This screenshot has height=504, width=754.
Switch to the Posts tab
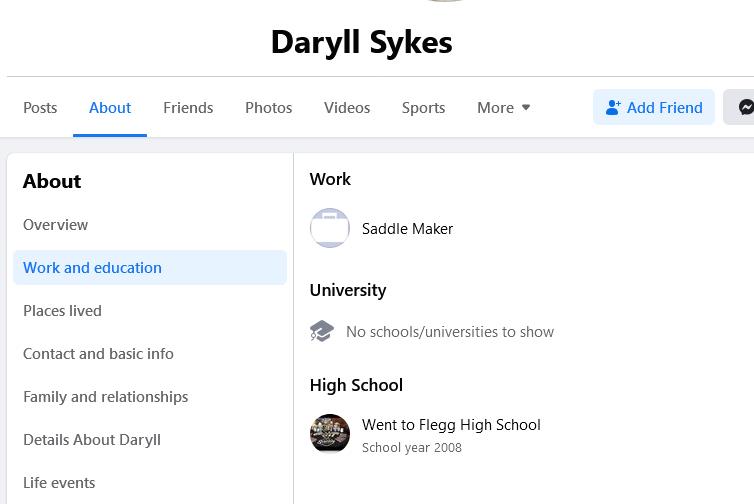(x=40, y=108)
